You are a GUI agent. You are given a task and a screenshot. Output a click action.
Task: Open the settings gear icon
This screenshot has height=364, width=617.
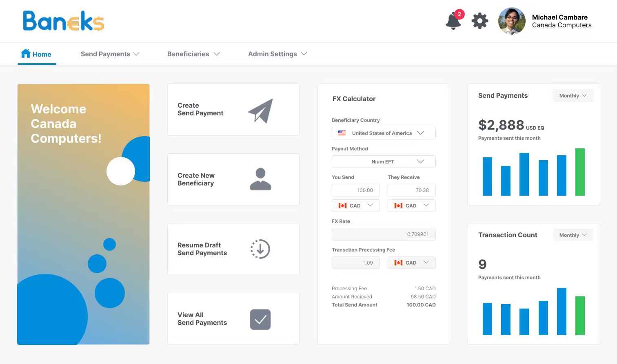click(479, 20)
